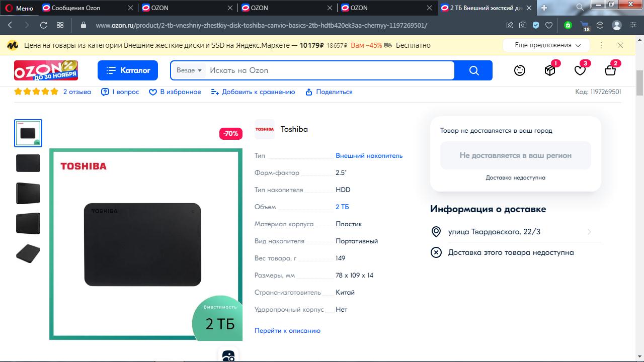Open the 2 ТБ capacity link
The width and height of the screenshot is (644, 362).
[342, 207]
